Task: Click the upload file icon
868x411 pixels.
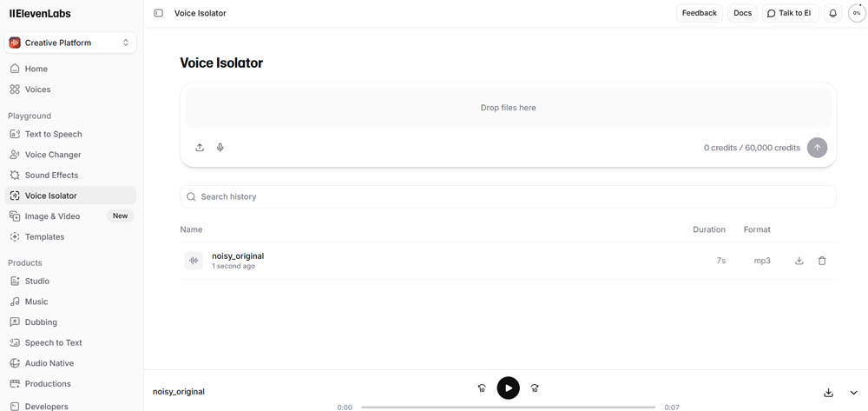Action: click(200, 148)
